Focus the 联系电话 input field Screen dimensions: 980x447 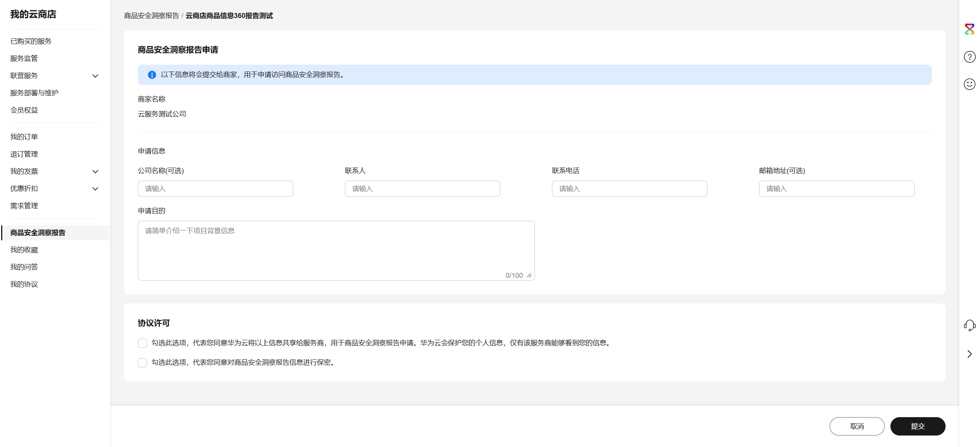click(629, 189)
